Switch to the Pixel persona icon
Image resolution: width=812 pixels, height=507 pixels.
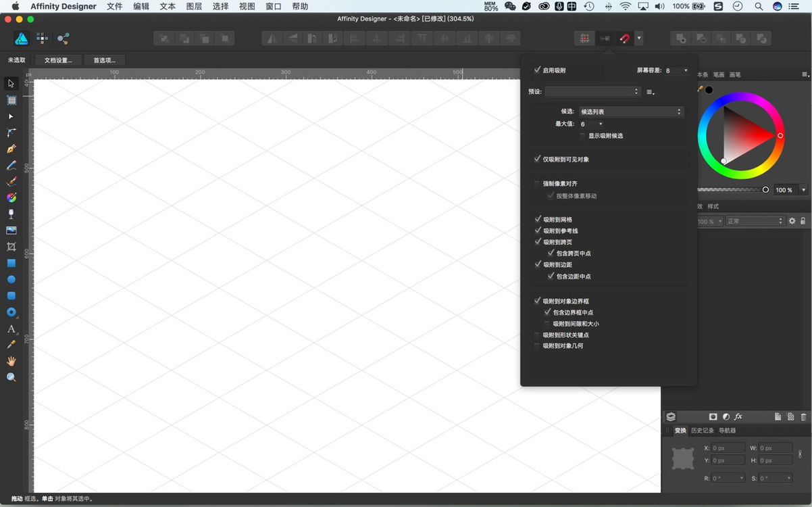[x=43, y=39]
